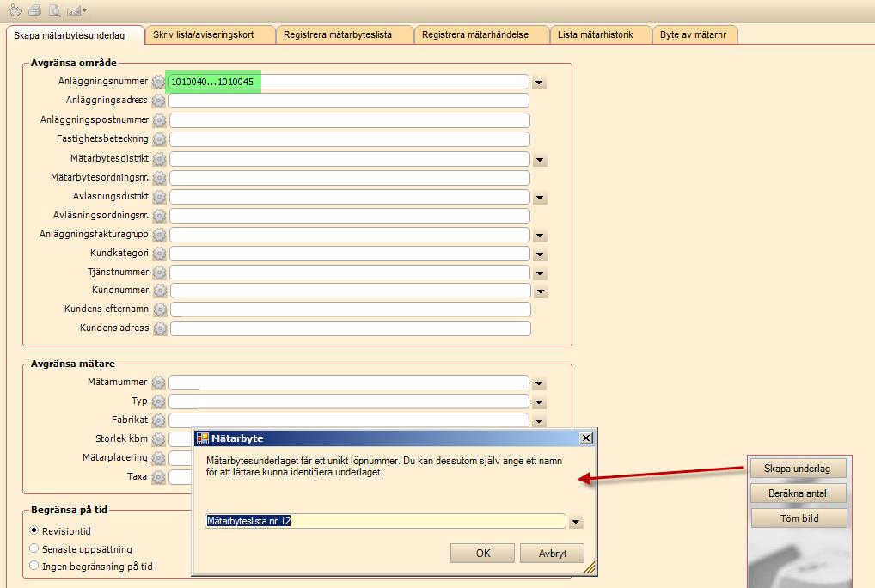Click gear icon next to Avläsningsordningsnr.
The image size is (875, 588).
pyautogui.click(x=160, y=216)
